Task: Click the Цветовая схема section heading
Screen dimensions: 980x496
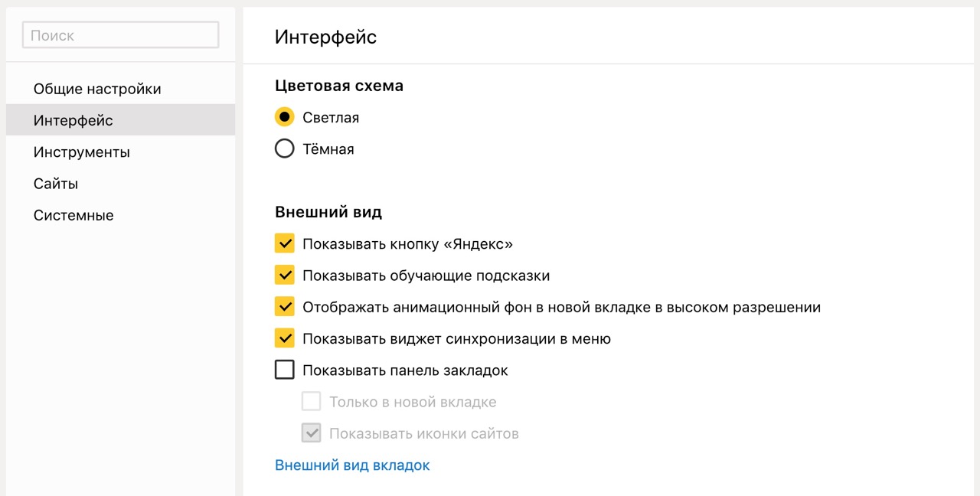Action: click(339, 86)
